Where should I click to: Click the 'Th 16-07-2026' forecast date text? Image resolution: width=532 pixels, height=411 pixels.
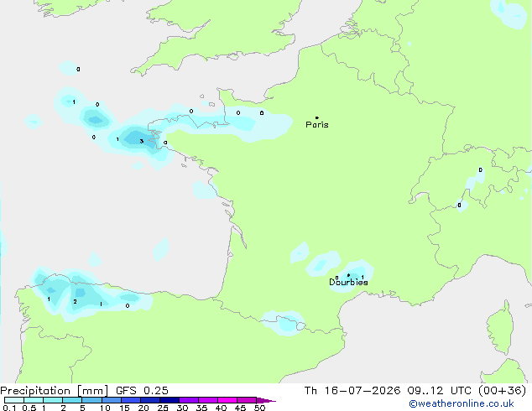(352, 391)
